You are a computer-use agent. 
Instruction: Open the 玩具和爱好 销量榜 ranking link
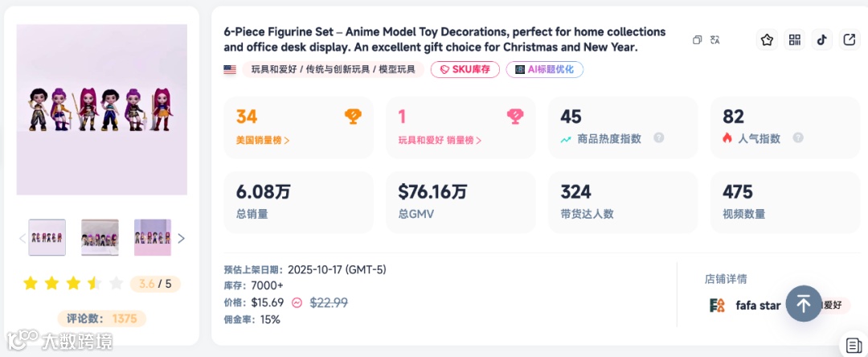pos(440,140)
